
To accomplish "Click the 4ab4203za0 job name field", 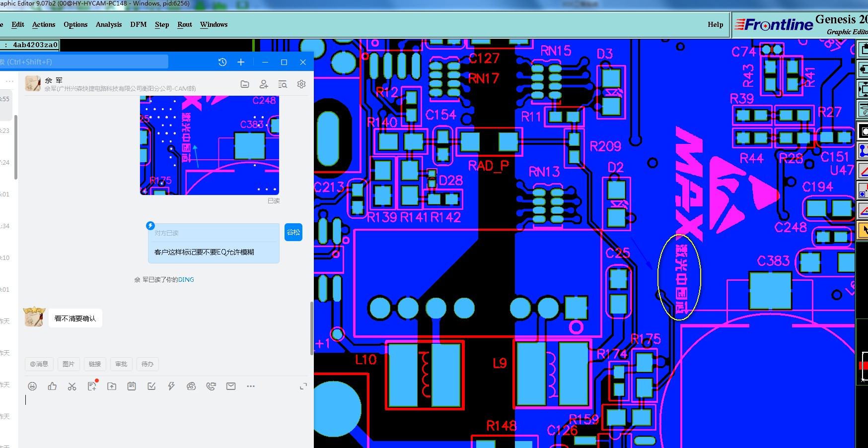I will (x=30, y=45).
